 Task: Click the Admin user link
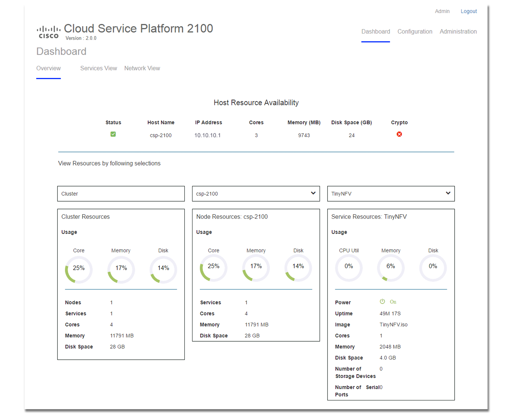pyautogui.click(x=442, y=11)
